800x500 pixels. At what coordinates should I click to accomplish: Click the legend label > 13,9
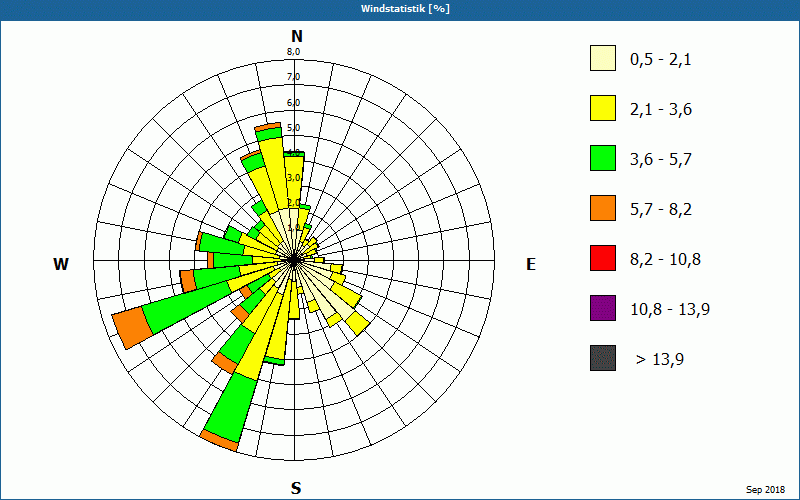point(660,360)
